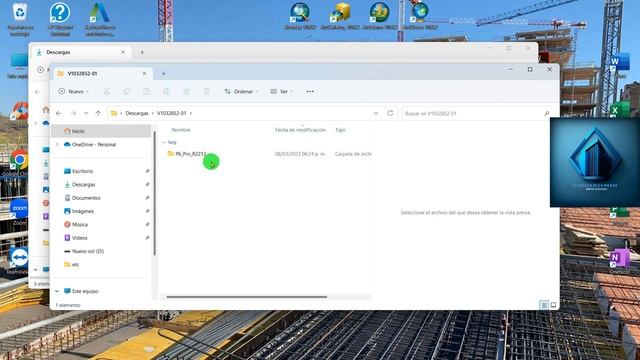Open the etc folder in sidebar
Viewport: 640px width, 360px height.
(75, 264)
